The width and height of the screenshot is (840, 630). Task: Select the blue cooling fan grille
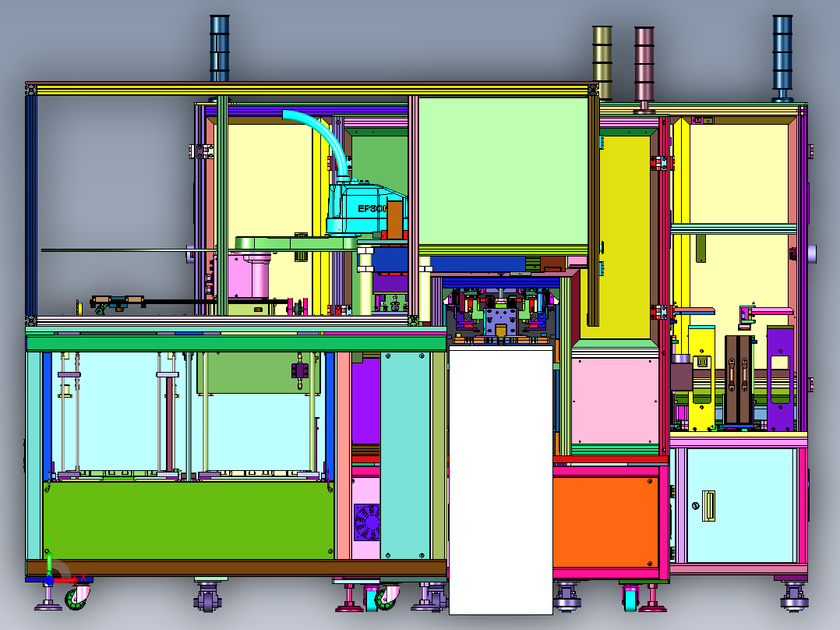(367, 522)
